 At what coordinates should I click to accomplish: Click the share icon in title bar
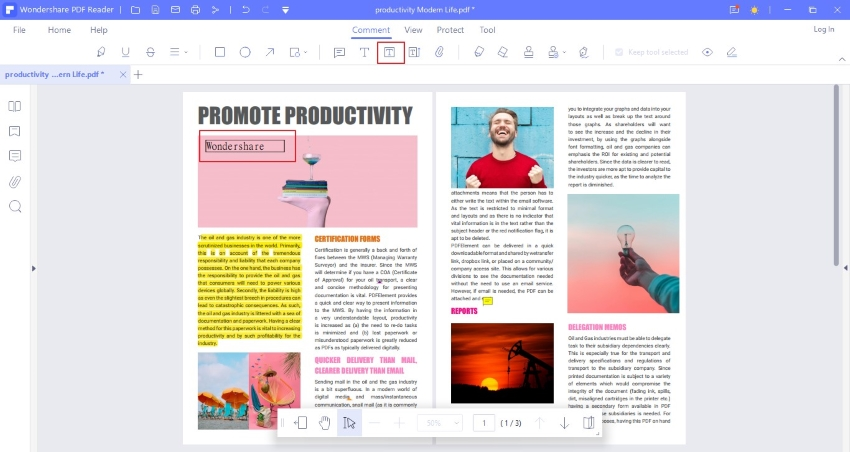[215, 10]
